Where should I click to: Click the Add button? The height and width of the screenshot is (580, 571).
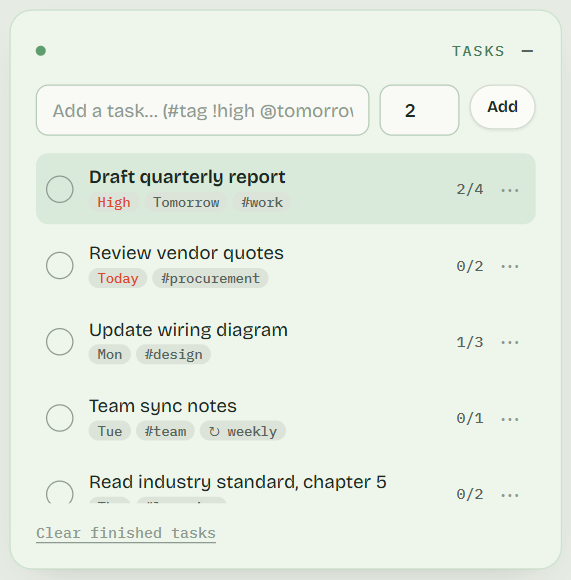[502, 107]
